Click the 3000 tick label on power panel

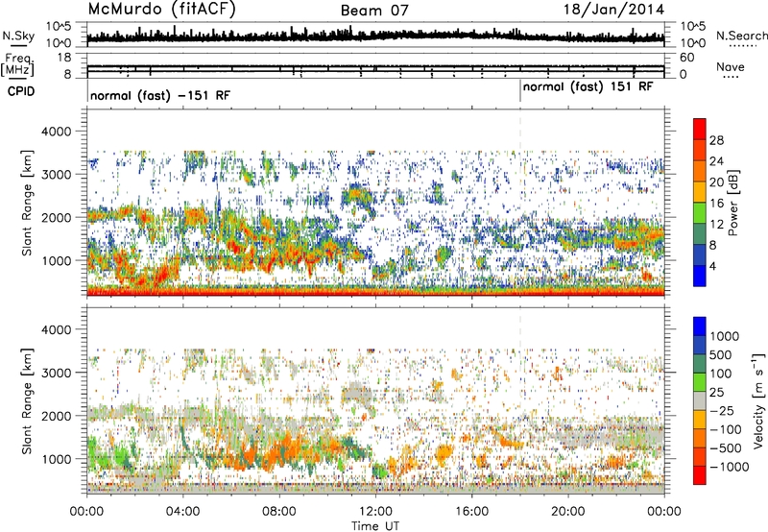click(56, 175)
